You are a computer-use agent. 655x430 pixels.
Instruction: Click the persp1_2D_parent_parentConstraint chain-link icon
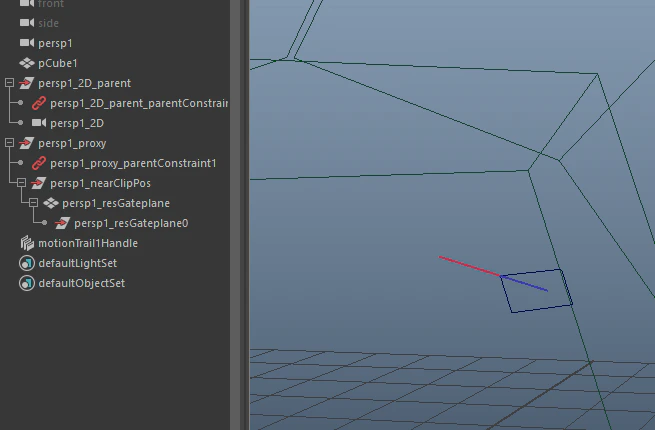(39, 103)
